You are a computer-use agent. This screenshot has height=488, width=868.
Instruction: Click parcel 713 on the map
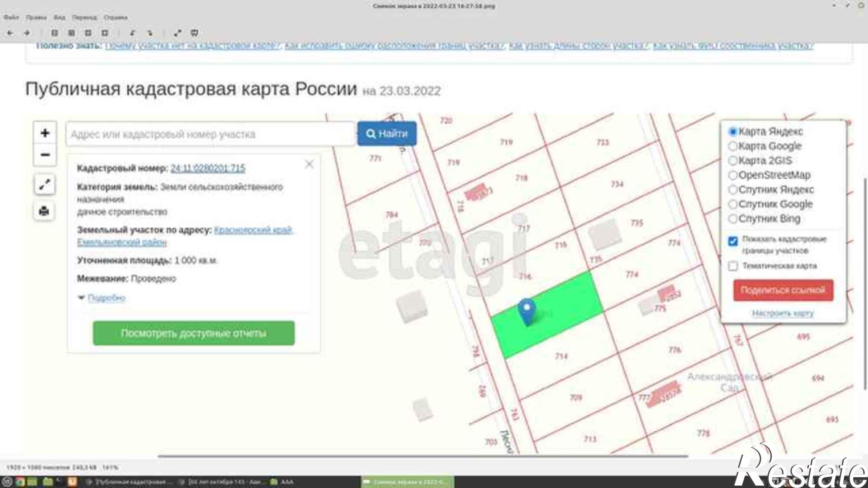(590, 439)
